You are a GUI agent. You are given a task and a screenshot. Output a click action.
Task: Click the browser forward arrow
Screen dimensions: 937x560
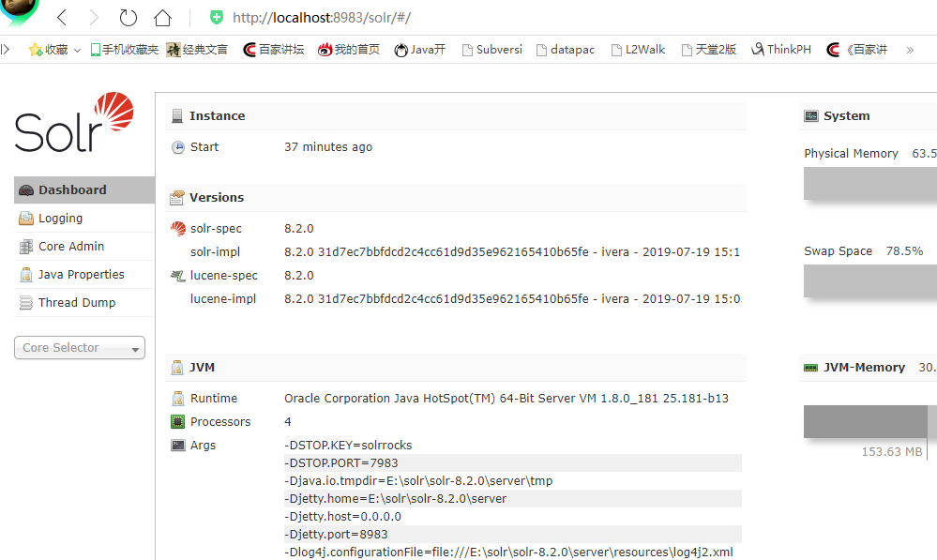94,17
